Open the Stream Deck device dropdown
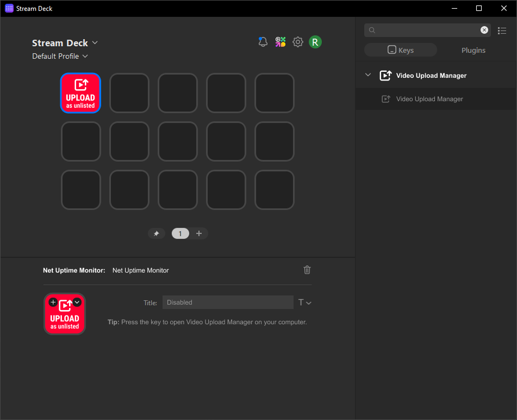The height and width of the screenshot is (420, 517). [x=65, y=43]
